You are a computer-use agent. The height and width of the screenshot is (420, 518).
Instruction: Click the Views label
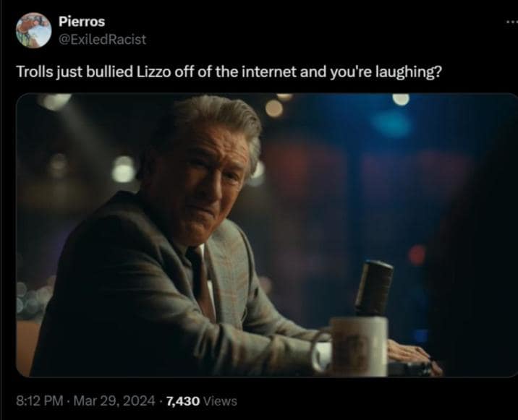220,401
